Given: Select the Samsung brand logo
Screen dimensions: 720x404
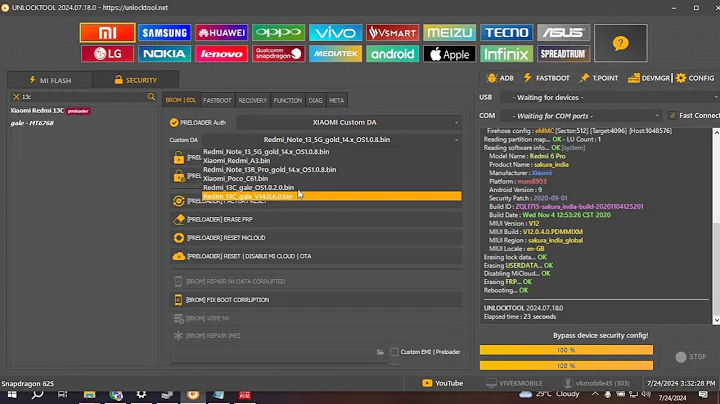Looking at the screenshot, I should [x=164, y=33].
